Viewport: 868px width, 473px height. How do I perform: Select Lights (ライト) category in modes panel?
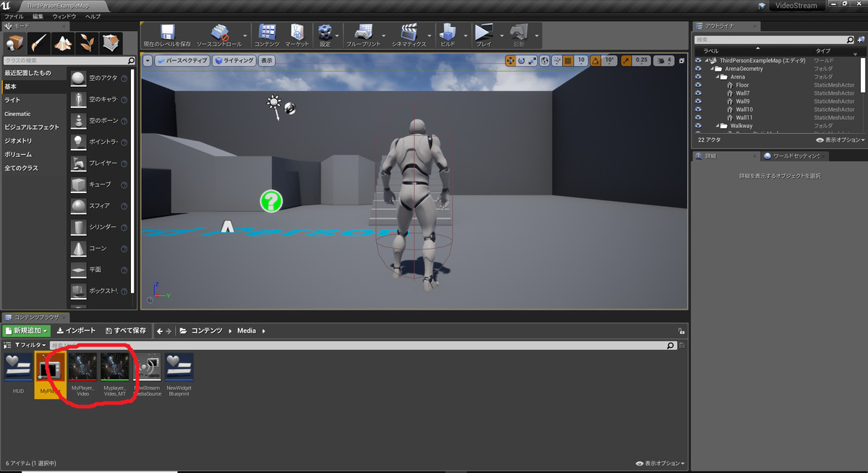point(13,100)
